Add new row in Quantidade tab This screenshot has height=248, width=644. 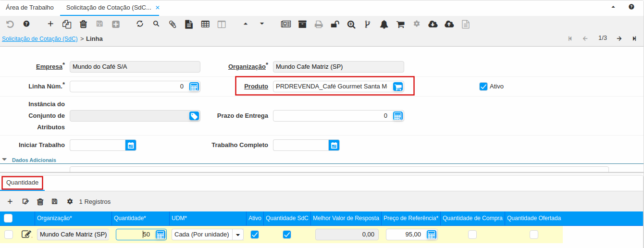(10, 201)
